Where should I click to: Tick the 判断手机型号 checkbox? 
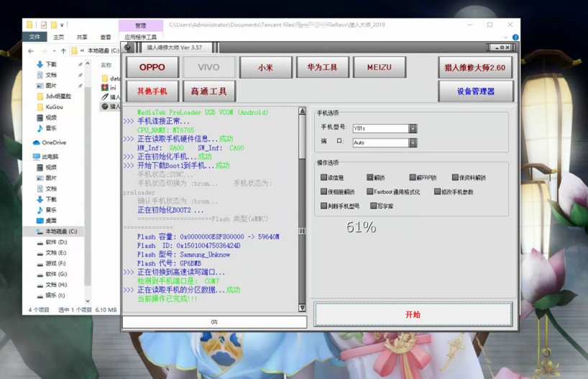(x=323, y=206)
